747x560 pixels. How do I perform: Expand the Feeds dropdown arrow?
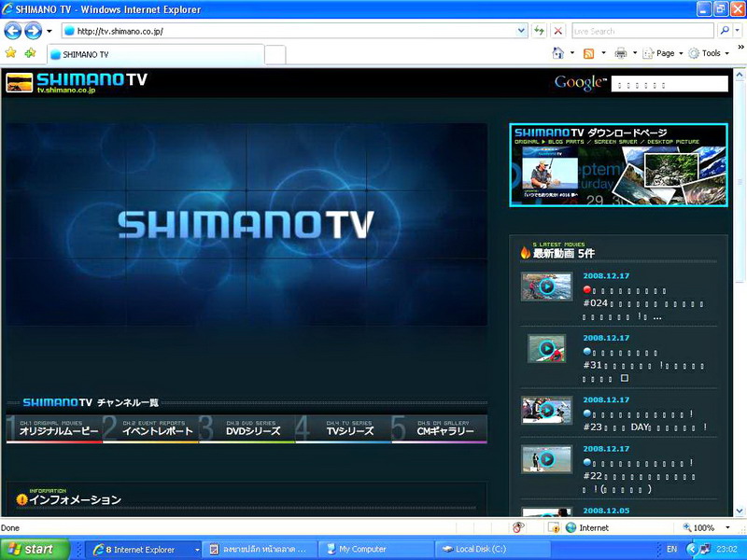(603, 53)
